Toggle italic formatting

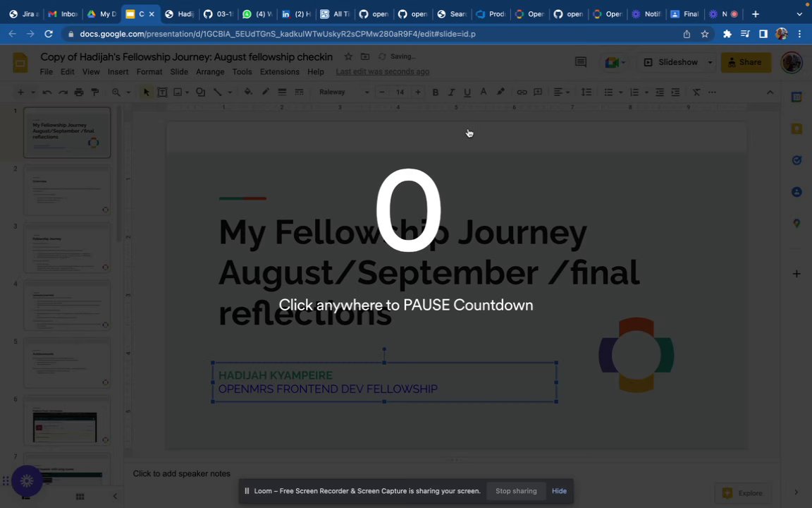(x=451, y=92)
